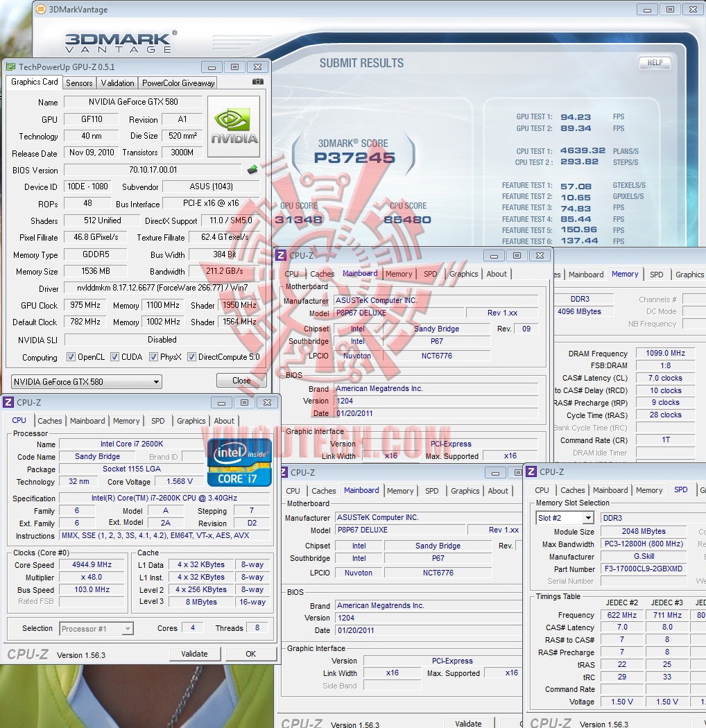Open the About tab in the CPU window of CPU-Z
The width and height of the screenshot is (706, 728).
224,421
